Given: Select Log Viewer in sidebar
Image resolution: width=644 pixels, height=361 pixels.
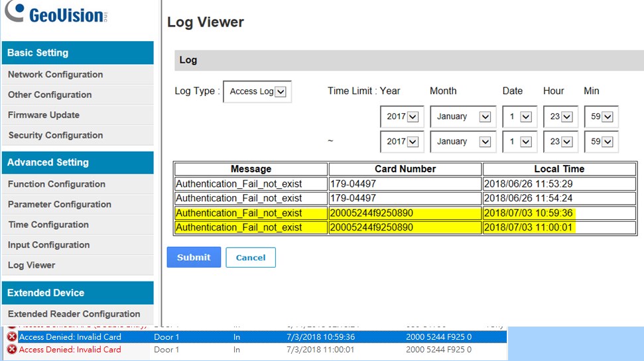Looking at the screenshot, I should [x=78, y=265].
